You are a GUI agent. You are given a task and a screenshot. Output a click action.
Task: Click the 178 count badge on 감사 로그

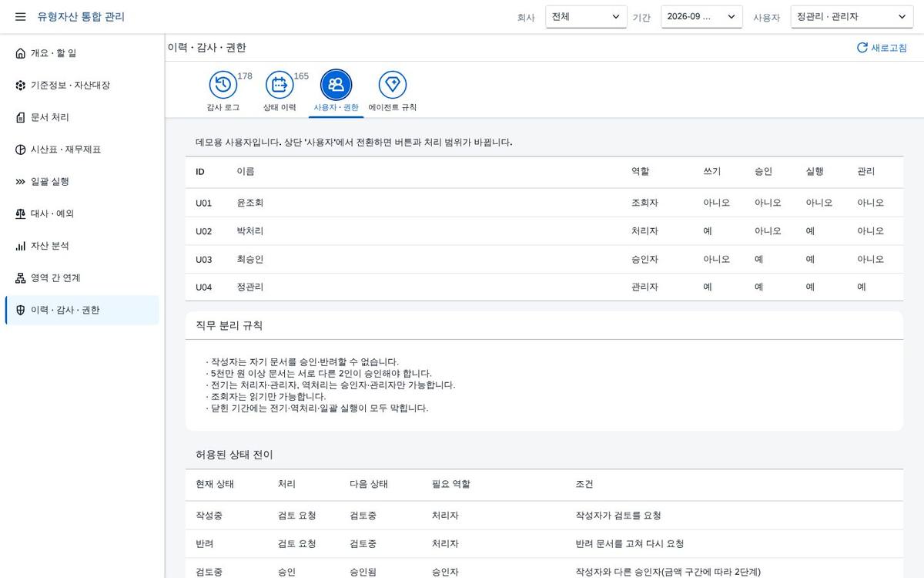245,76
